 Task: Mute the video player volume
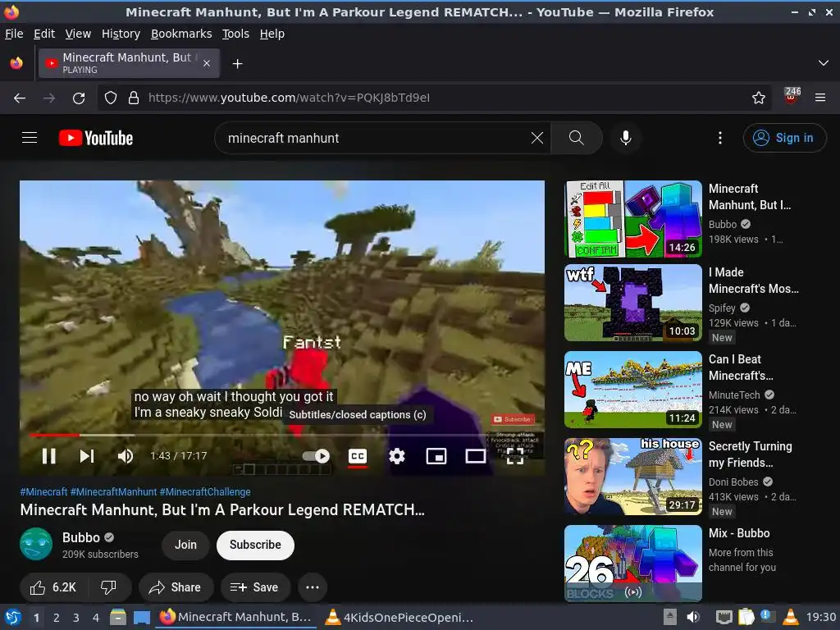click(125, 456)
